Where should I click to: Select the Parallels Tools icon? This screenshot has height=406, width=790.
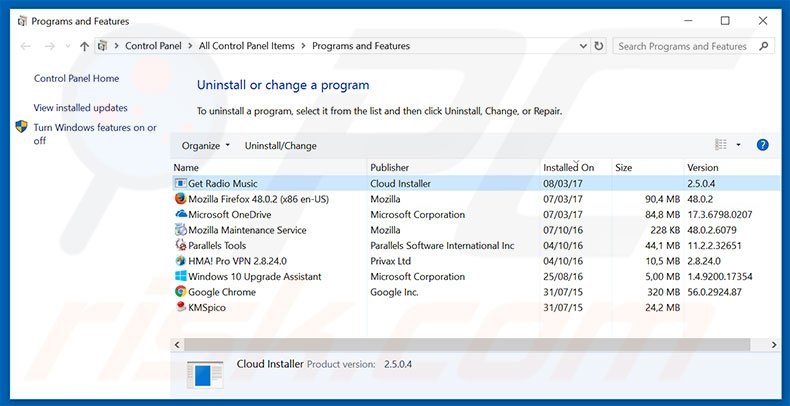180,246
